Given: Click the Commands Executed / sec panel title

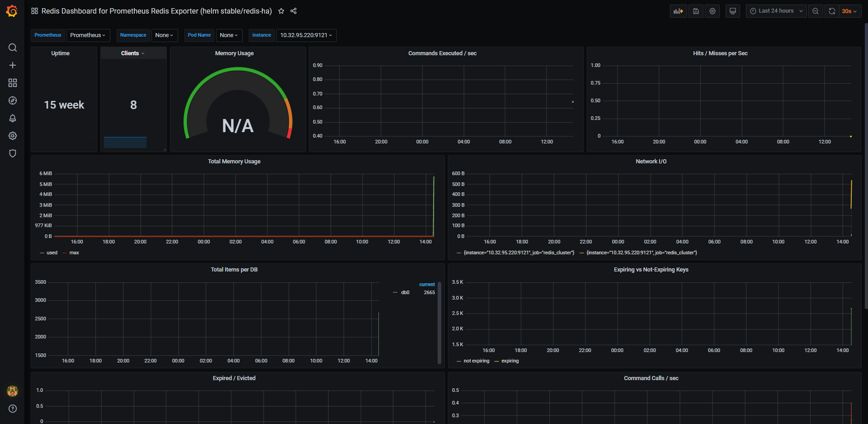Looking at the screenshot, I should pos(443,53).
